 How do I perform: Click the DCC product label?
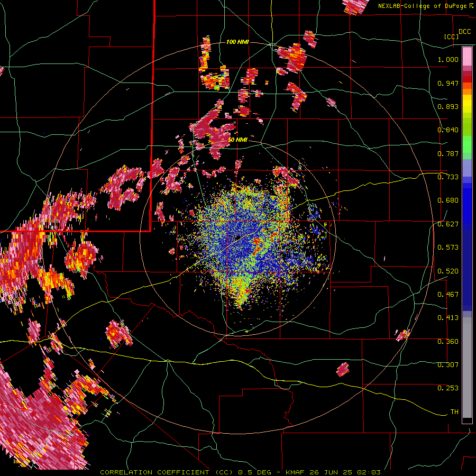tap(465, 32)
